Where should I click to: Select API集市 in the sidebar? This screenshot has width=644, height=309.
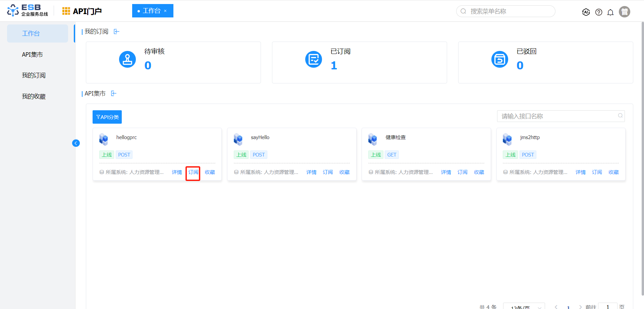pyautogui.click(x=32, y=55)
